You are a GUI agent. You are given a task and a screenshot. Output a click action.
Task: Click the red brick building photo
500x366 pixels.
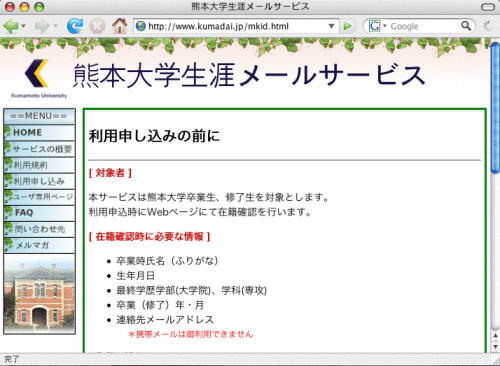click(x=39, y=294)
